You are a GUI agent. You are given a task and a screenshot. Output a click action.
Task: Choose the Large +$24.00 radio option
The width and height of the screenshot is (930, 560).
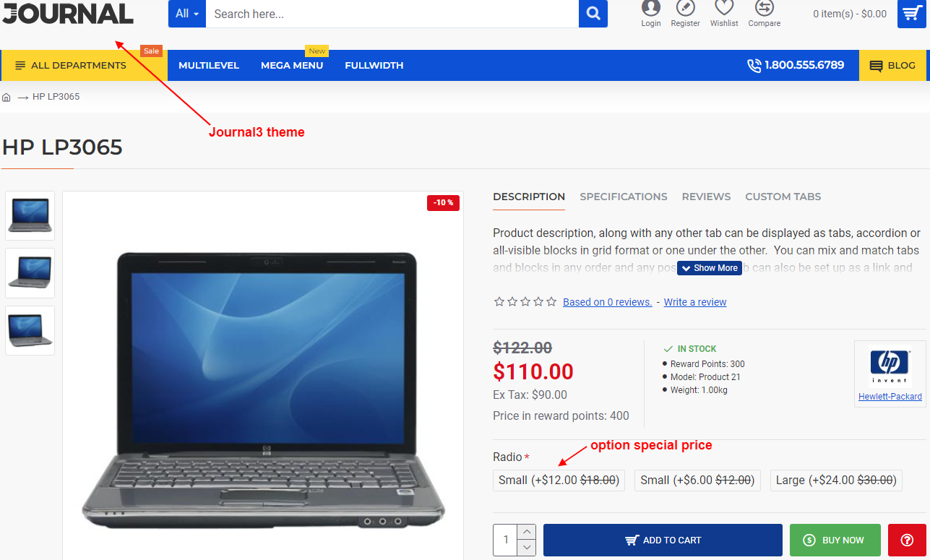coord(836,481)
